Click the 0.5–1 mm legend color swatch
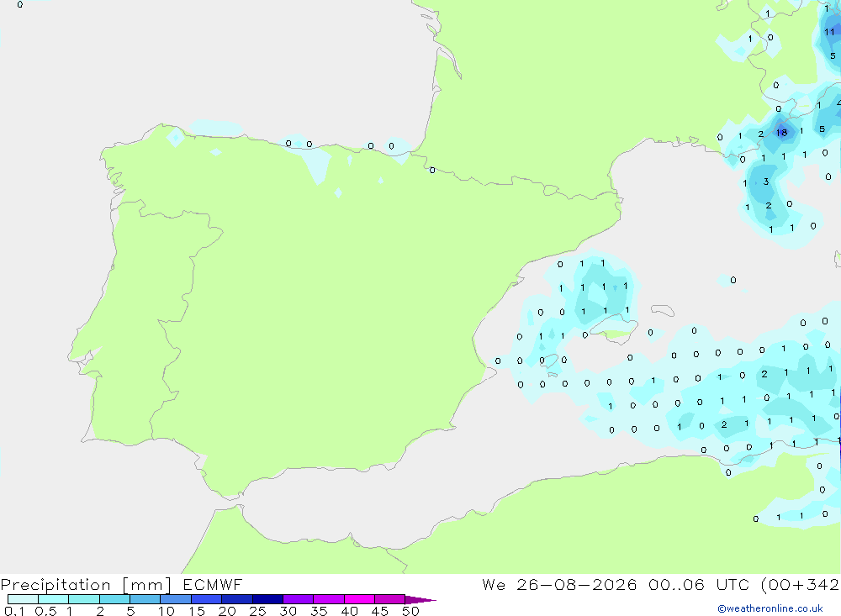This screenshot has width=841, height=616. click(x=53, y=599)
